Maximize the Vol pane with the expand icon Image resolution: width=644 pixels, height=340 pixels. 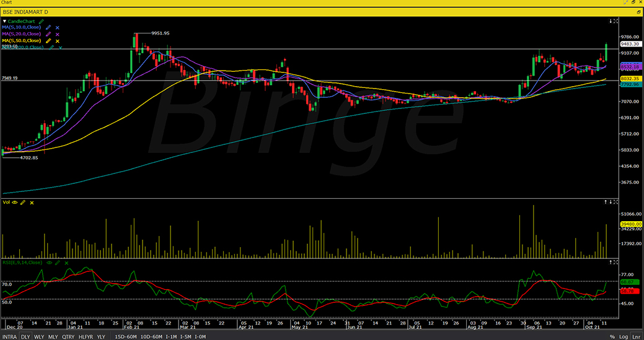coord(615,202)
